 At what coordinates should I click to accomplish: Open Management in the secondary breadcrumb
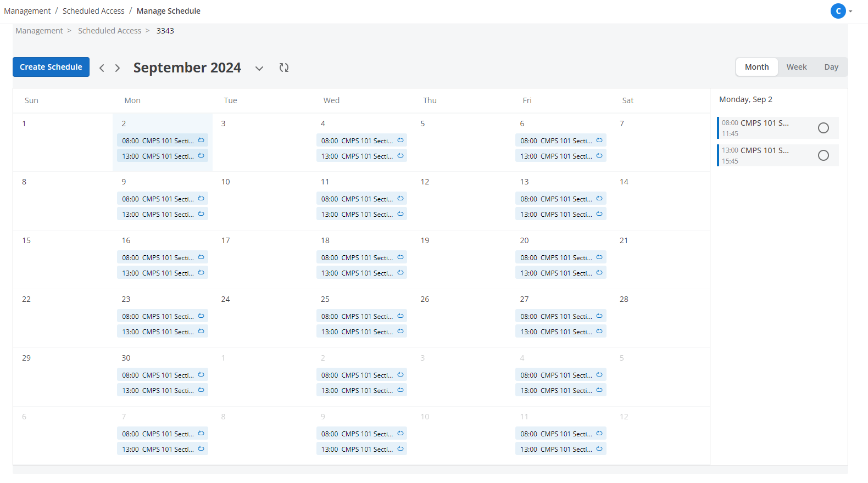39,31
